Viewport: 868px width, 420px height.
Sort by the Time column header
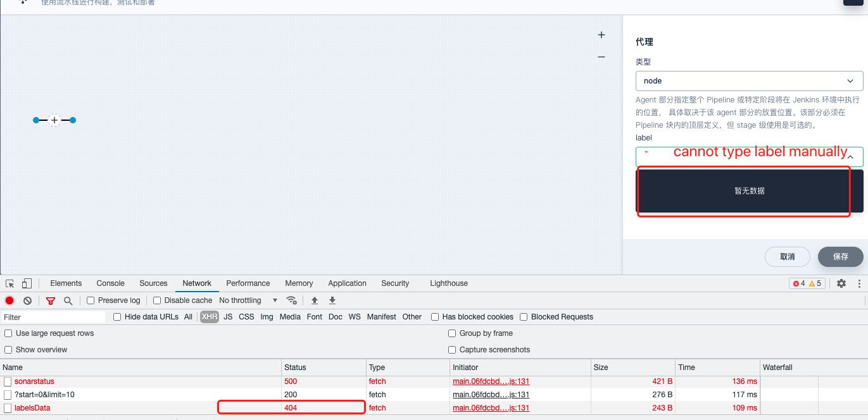[x=717, y=367]
